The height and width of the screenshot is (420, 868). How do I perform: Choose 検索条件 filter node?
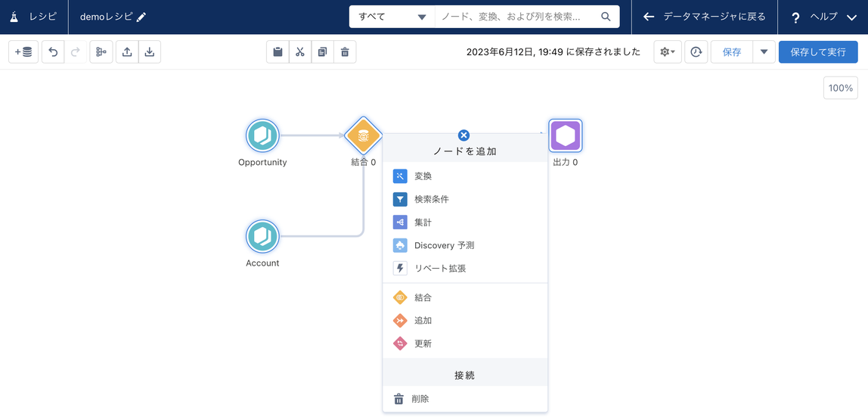tap(465, 200)
